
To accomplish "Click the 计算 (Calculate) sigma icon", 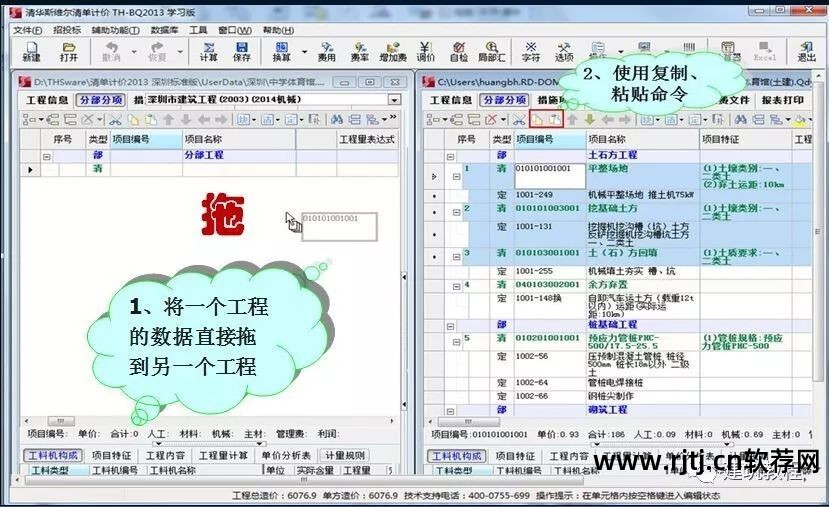I will (x=208, y=52).
